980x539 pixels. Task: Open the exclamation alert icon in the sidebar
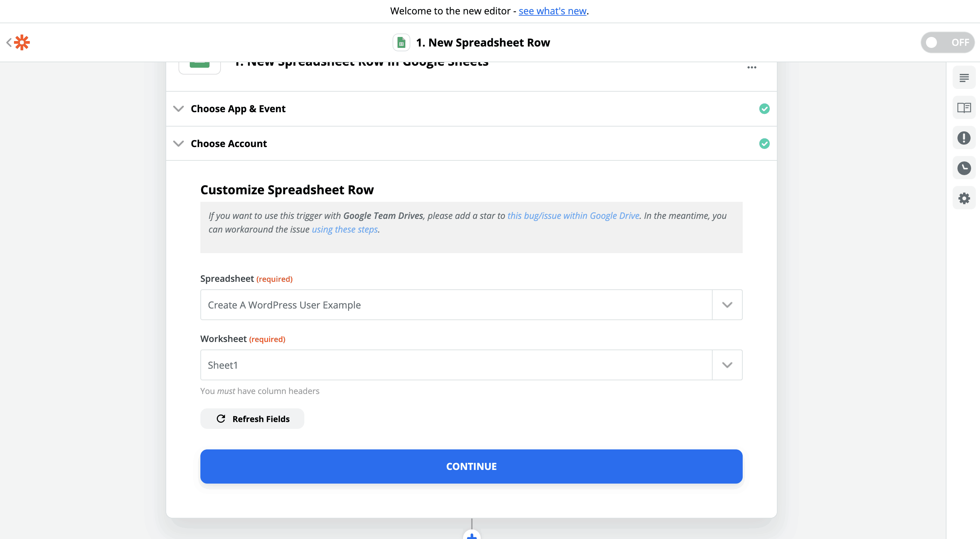point(964,138)
